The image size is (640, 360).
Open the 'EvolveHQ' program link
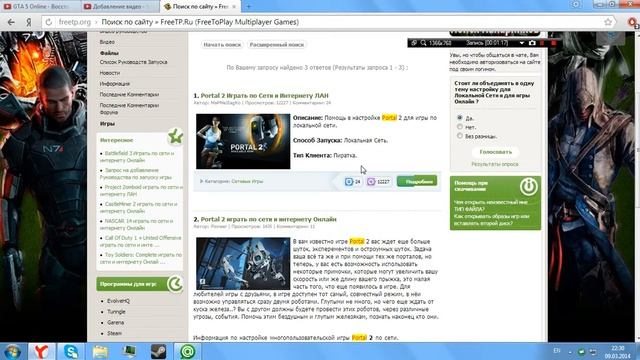pos(118,301)
